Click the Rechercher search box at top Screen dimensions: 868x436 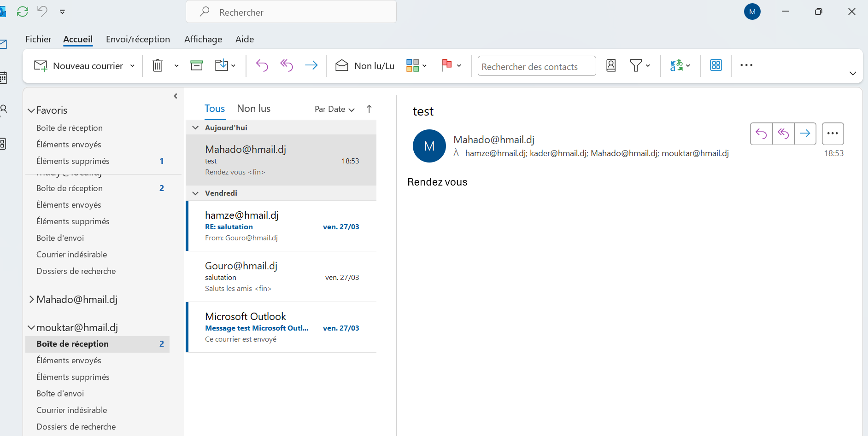click(291, 12)
